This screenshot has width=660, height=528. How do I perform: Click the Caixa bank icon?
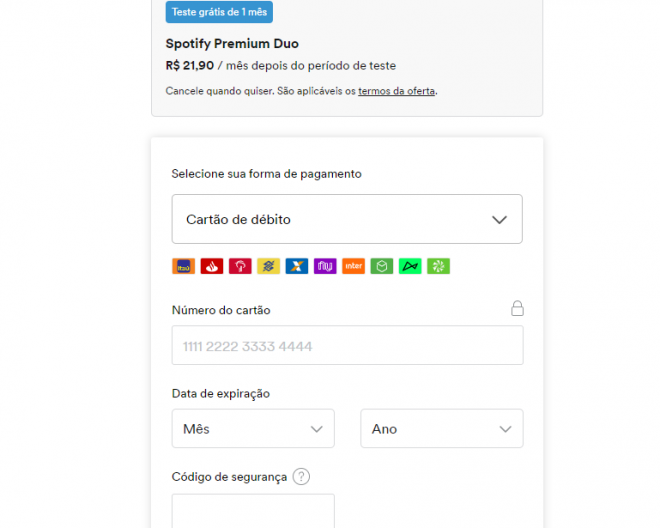point(297,266)
